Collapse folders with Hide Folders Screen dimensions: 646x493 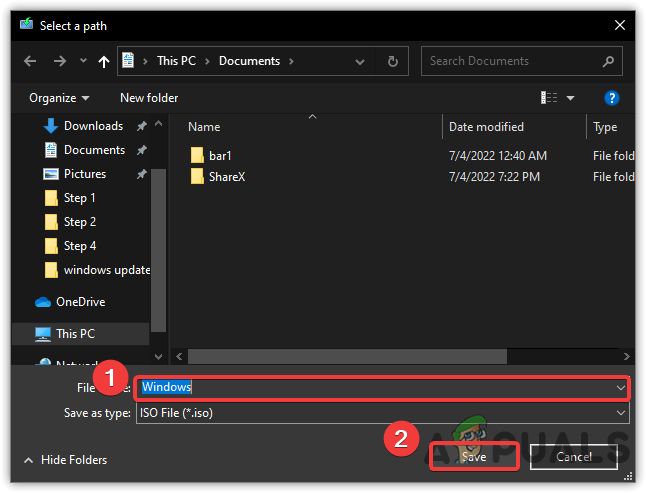[66, 460]
